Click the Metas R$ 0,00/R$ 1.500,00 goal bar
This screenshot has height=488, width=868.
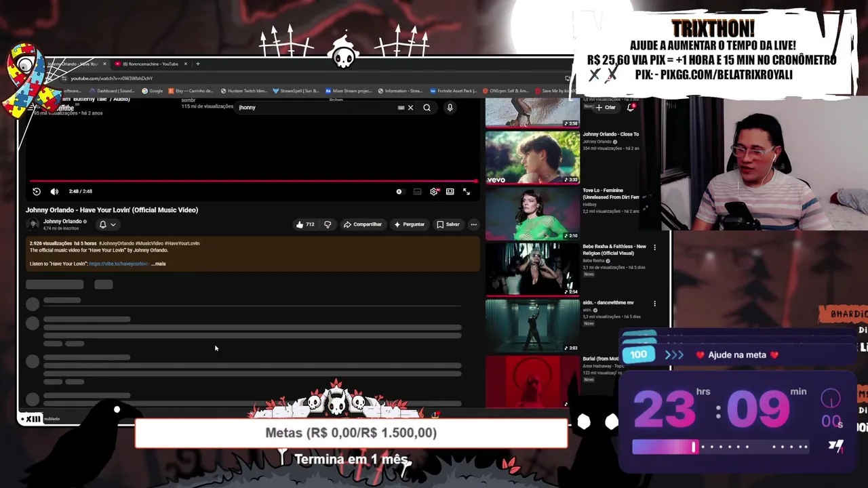[x=351, y=433]
